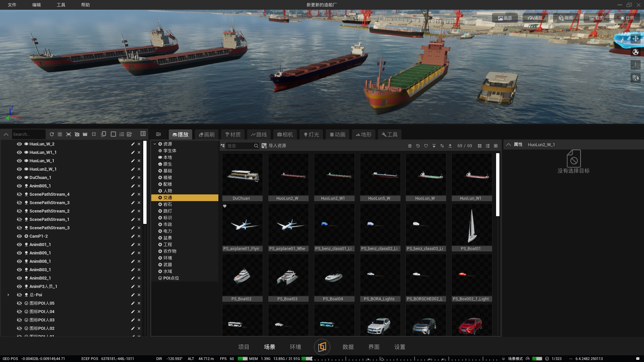Expand the 总-Poi tree group
This screenshot has width=644, height=362.
tap(8, 295)
